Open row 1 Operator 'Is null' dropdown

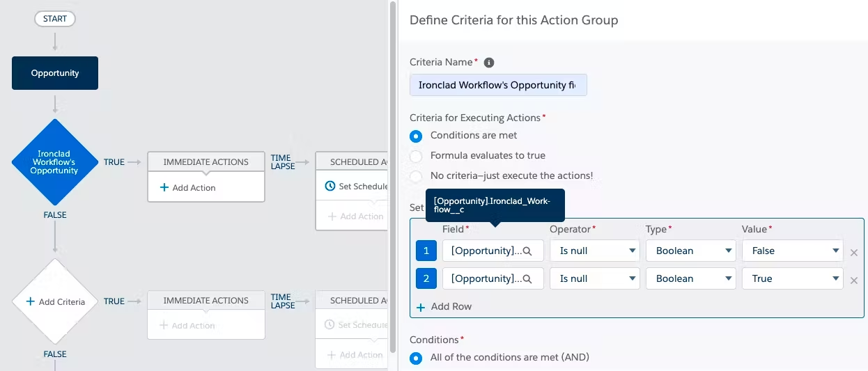[595, 251]
